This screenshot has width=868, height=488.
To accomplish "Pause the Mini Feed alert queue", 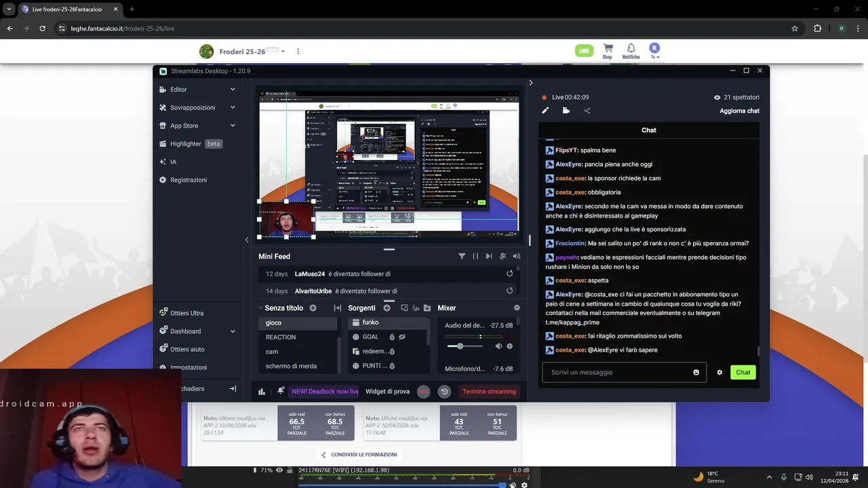I will click(475, 256).
